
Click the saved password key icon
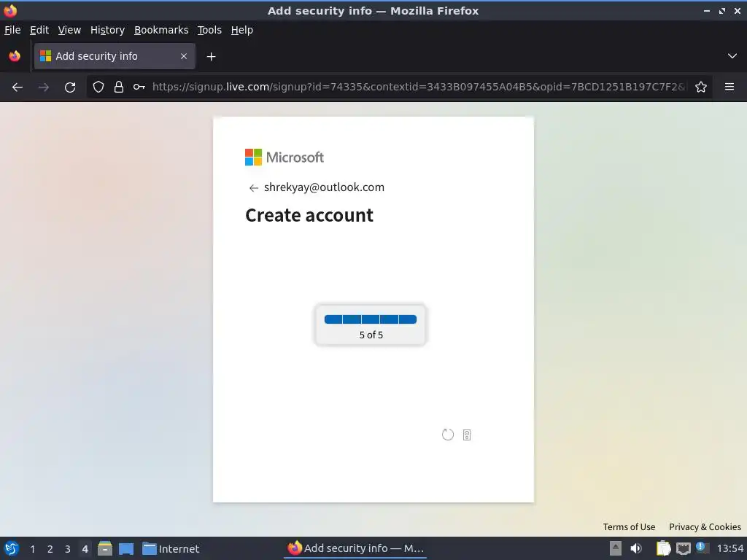click(x=139, y=87)
